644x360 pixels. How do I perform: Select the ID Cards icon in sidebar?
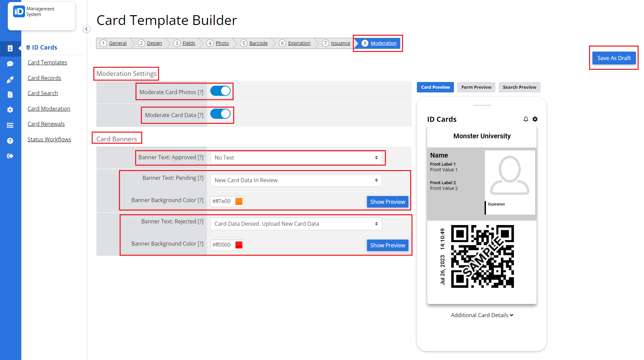pos(10,49)
